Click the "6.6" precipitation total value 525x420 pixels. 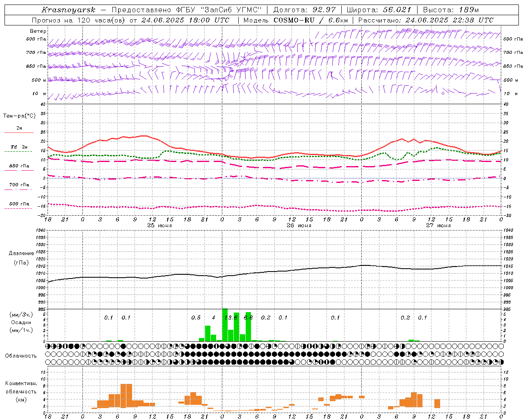[248, 318]
